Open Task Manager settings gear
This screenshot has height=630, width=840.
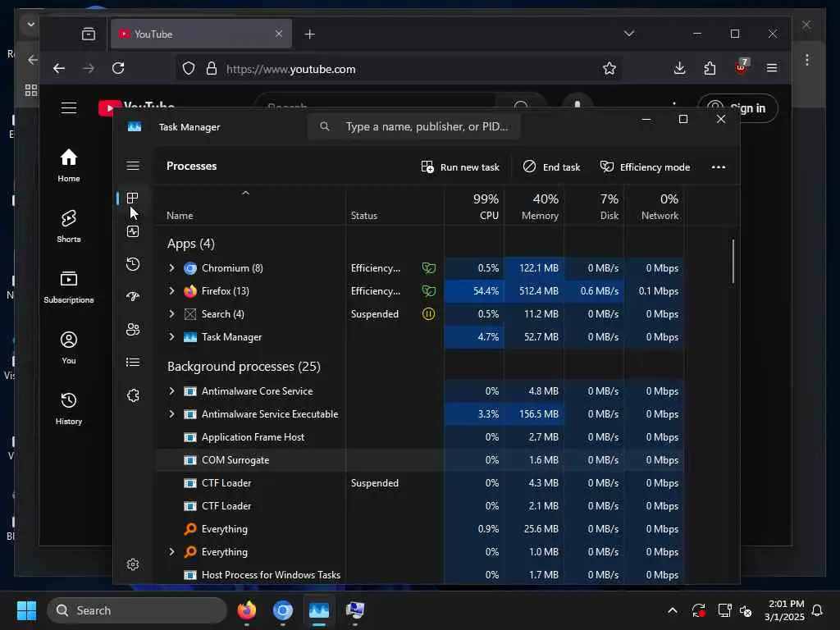[133, 564]
